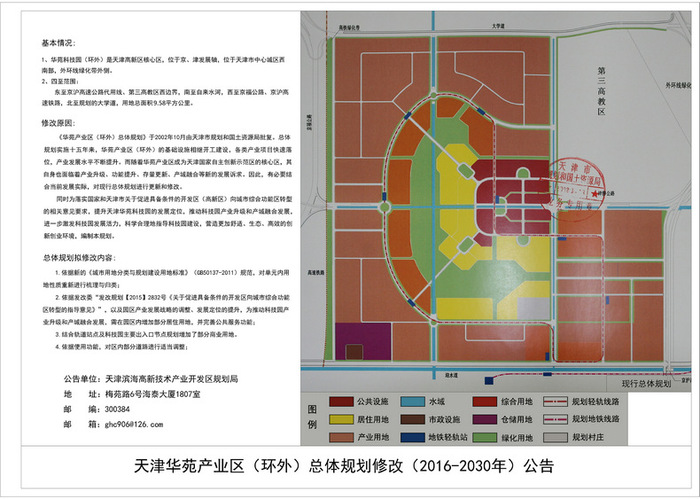700x499 pixels.
Task: Click the 规划轻轨线路 legend label
Action: pyautogui.click(x=596, y=401)
